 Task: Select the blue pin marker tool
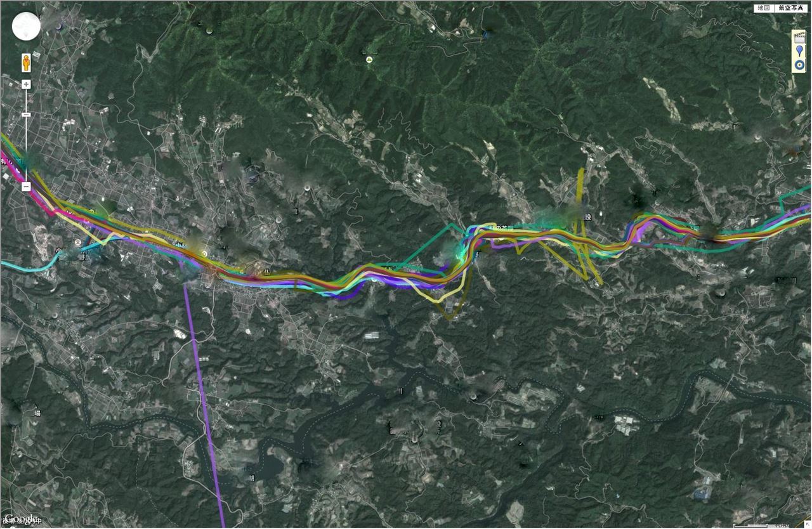click(x=799, y=52)
